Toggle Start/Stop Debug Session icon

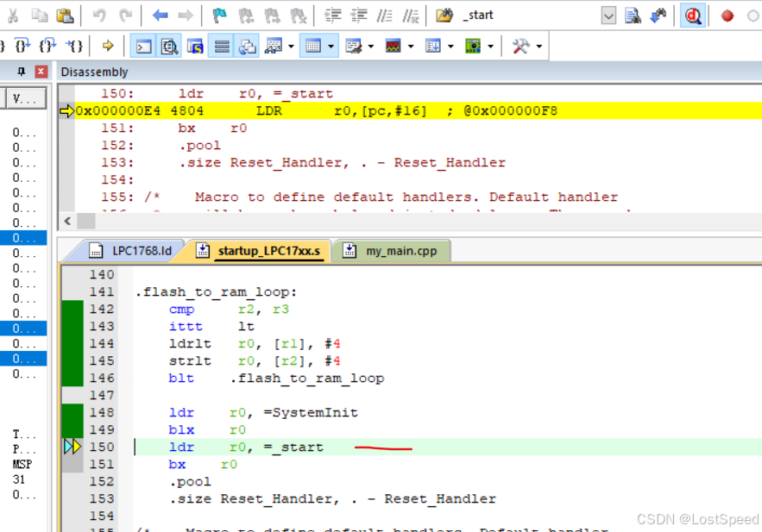point(692,16)
